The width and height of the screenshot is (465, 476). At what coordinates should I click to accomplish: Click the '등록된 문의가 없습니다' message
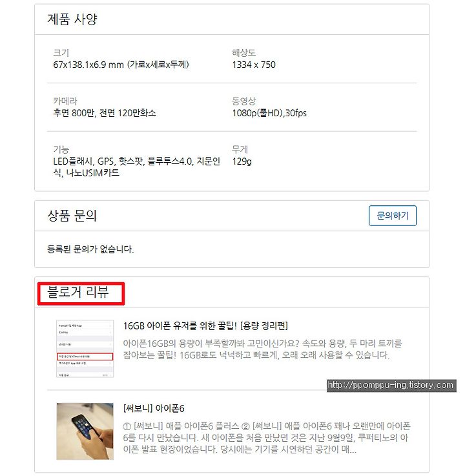[x=90, y=249]
